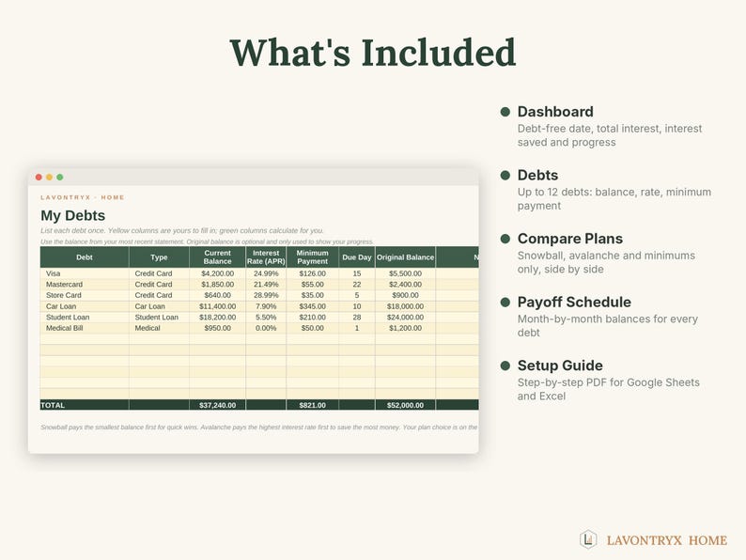Click the 'Car Loan' debt name cell

[x=85, y=306]
